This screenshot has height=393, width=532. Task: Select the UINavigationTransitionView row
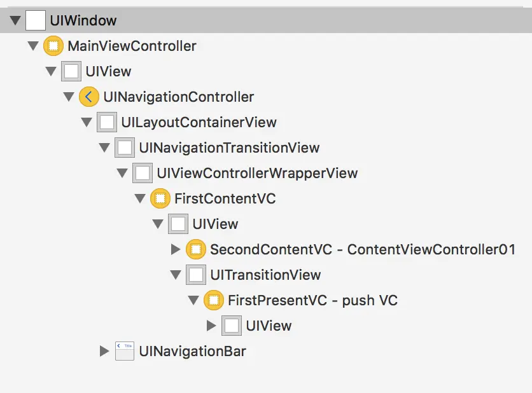pyautogui.click(x=266, y=148)
